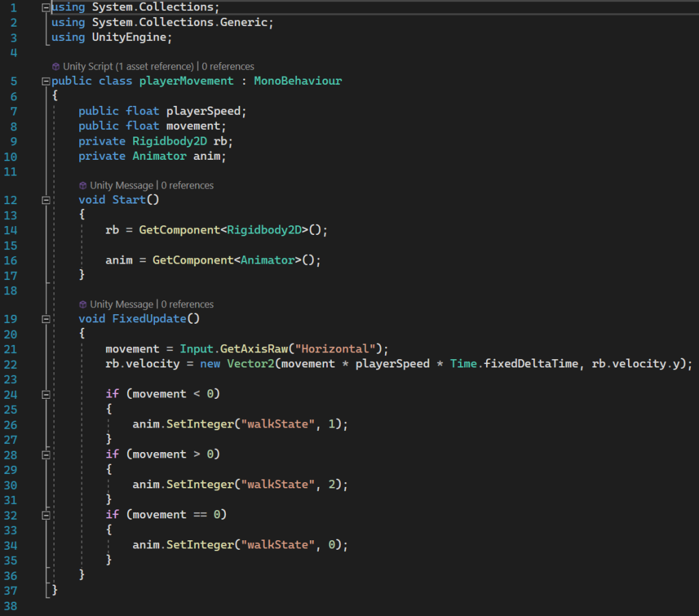This screenshot has height=616, width=699.
Task: Collapse the Start method body
Action: [46, 200]
